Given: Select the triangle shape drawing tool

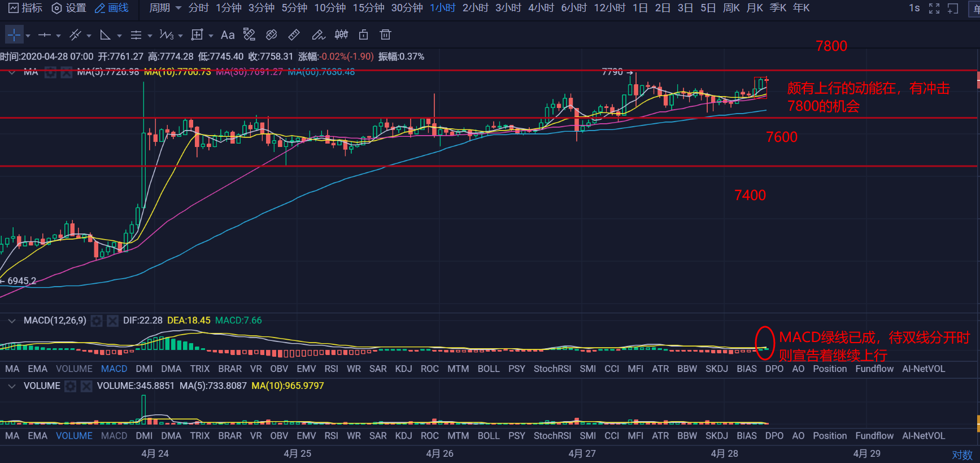Looking at the screenshot, I should (105, 35).
